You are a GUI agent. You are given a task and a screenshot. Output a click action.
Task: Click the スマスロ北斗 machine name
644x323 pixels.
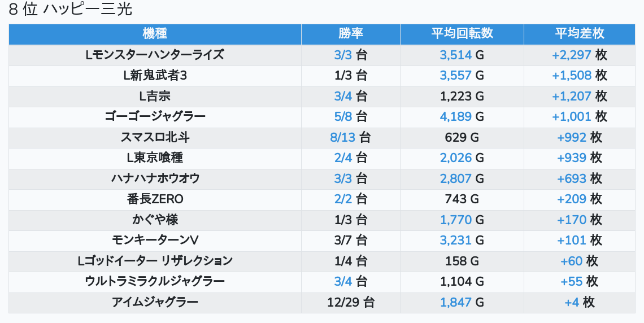(x=155, y=138)
